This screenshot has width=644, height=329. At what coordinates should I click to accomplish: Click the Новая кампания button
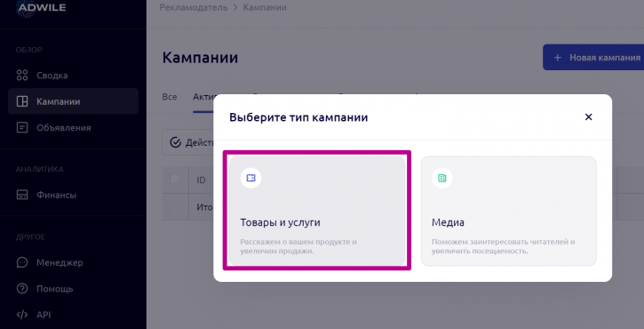point(593,58)
